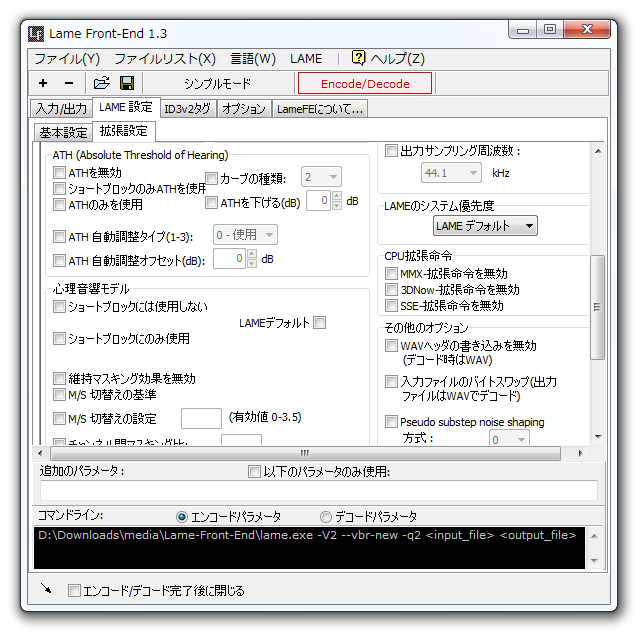
Task: Check ATHを下げる(dB) option
Action: point(211,202)
